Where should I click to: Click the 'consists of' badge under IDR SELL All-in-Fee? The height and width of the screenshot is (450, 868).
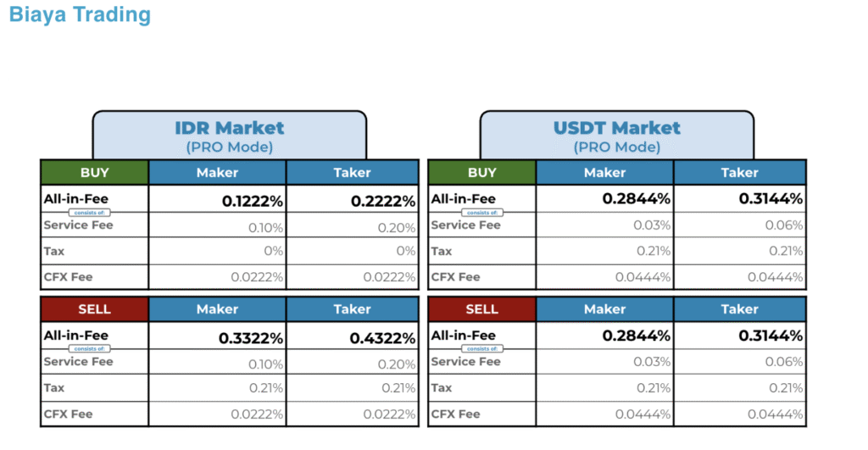pyautogui.click(x=89, y=348)
